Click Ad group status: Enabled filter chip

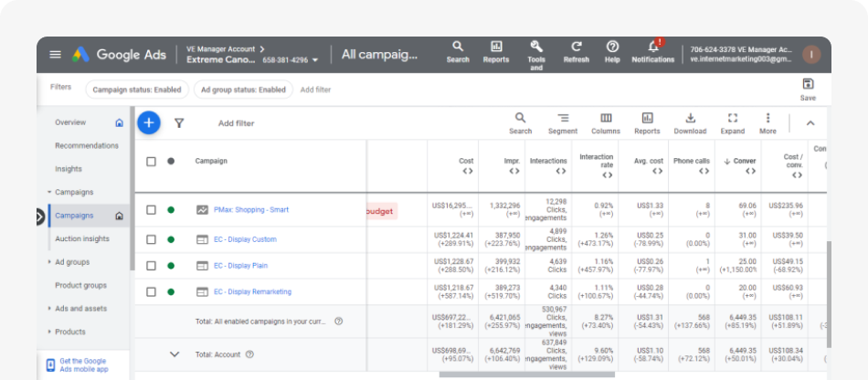[243, 90]
